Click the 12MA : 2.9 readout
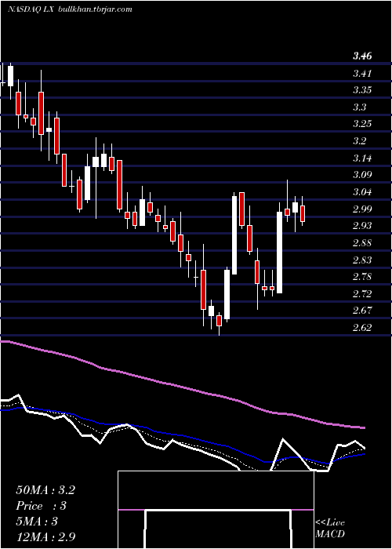Image resolution: width=392 pixels, height=549 pixels. (x=45, y=537)
